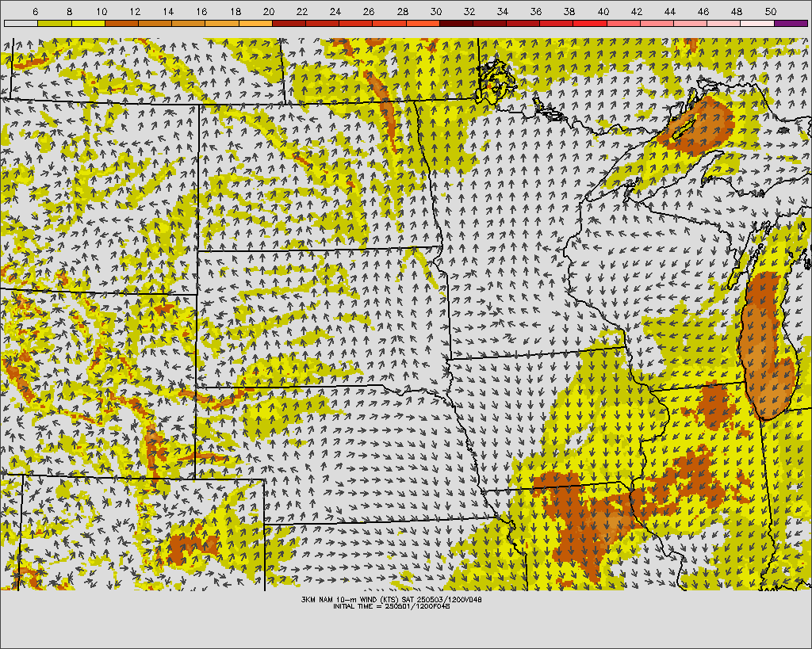The height and width of the screenshot is (649, 812).
Task: Choose the 36–38 knots red legend segment
Action: (x=557, y=23)
